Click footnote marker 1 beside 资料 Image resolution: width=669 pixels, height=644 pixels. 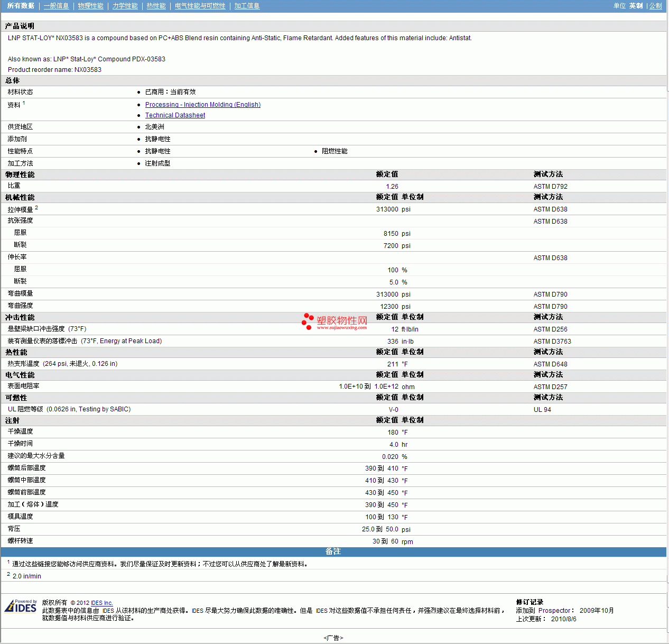pos(24,103)
